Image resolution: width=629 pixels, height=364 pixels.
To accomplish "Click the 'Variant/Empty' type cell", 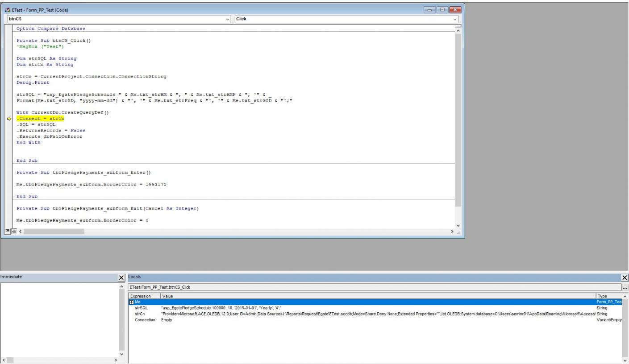I will [x=609, y=320].
